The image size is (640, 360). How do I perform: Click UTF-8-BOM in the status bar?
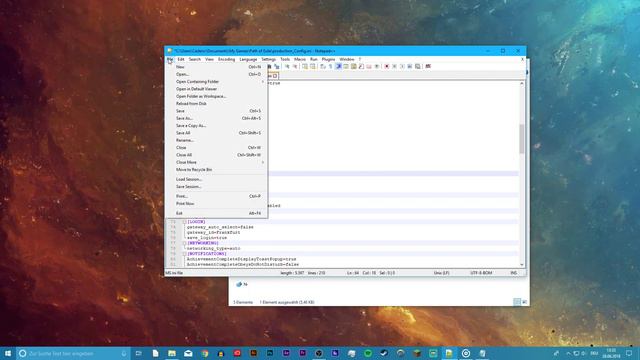tap(481, 273)
